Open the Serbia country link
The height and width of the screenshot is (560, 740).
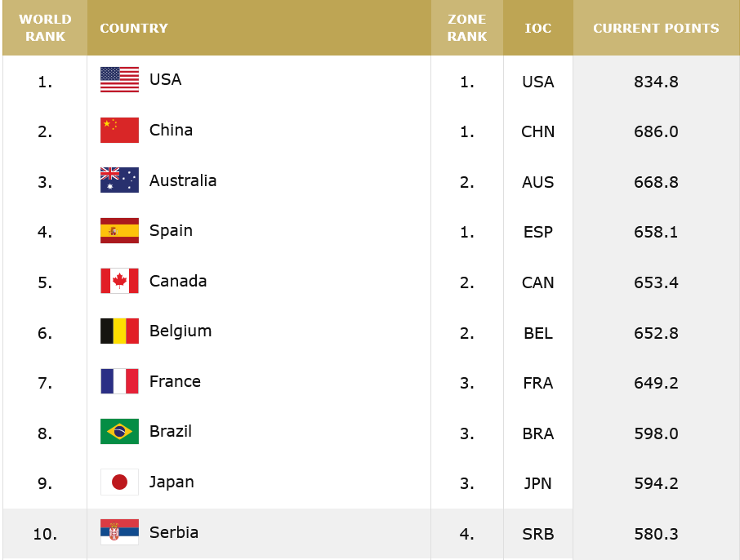pos(174,532)
